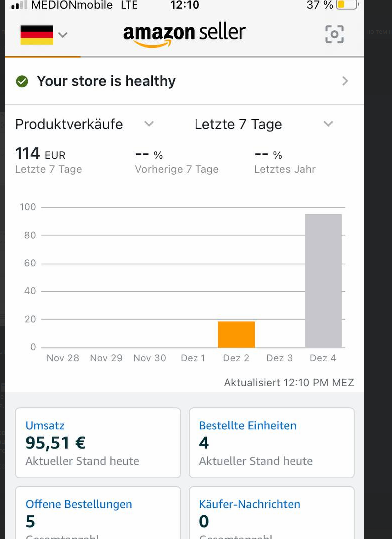Select the grey Dez 4 sales bar
Screen dimensions: 392x539
[323, 281]
